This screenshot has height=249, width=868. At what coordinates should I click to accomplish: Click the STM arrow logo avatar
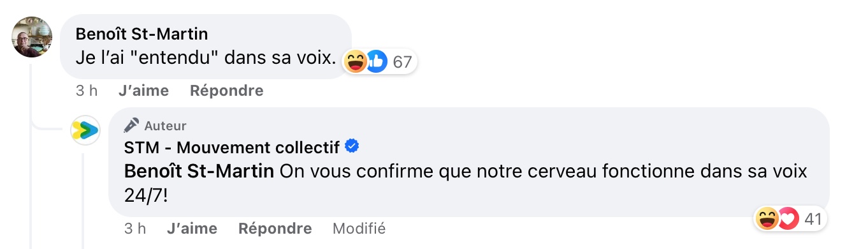click(85, 130)
